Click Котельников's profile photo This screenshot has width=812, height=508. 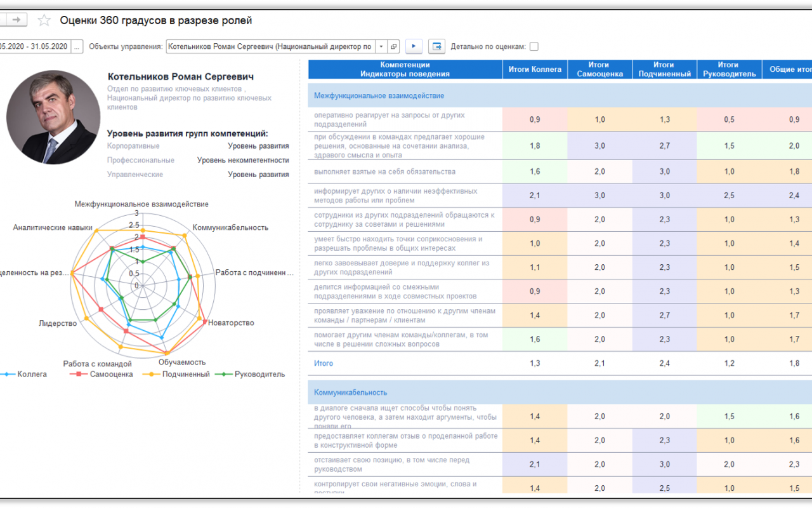coord(53,117)
